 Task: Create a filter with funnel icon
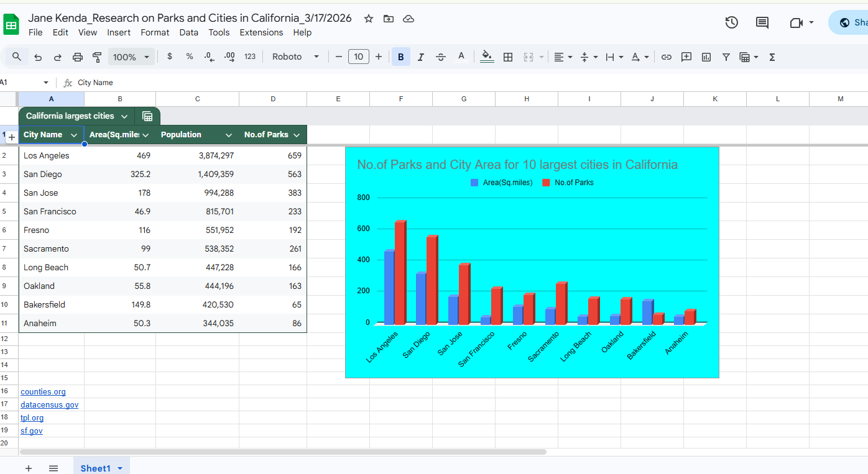(x=726, y=57)
